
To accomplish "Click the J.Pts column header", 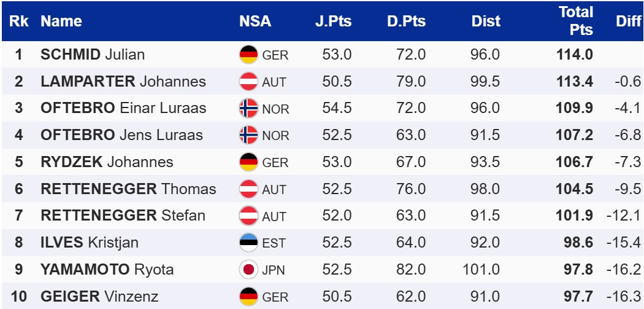I will [x=334, y=21].
